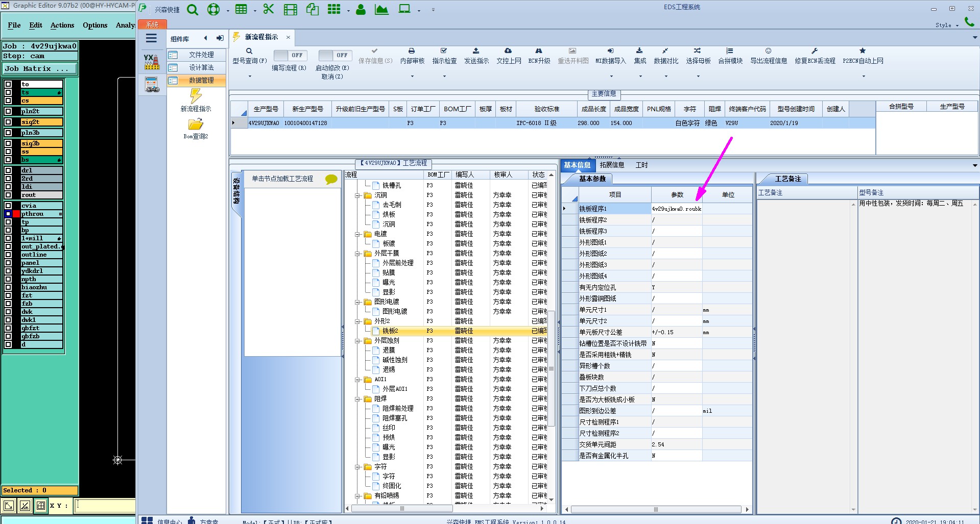Open the hamburger menu in sidebar
Viewport: 980px width, 524px height.
tap(151, 38)
